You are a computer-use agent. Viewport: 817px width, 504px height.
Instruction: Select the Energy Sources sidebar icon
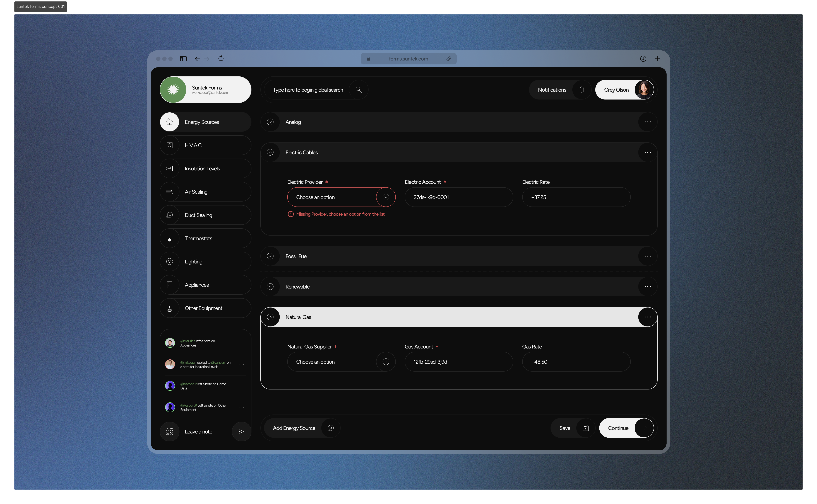point(169,122)
